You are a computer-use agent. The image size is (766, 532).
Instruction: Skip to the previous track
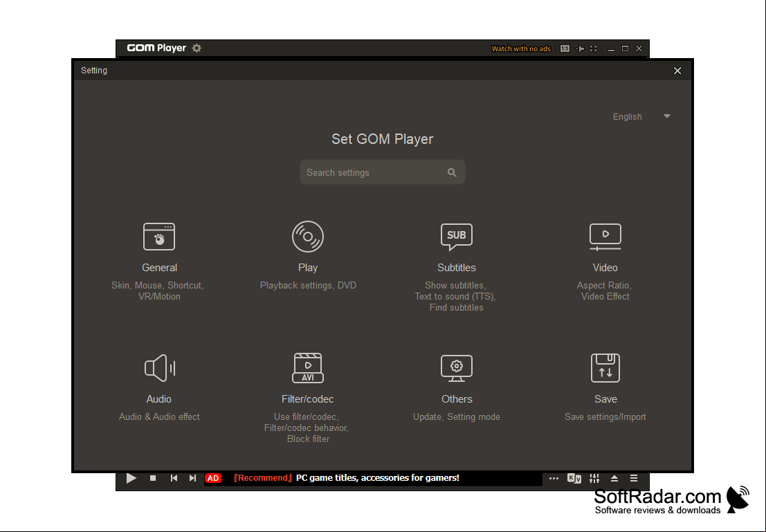[174, 478]
